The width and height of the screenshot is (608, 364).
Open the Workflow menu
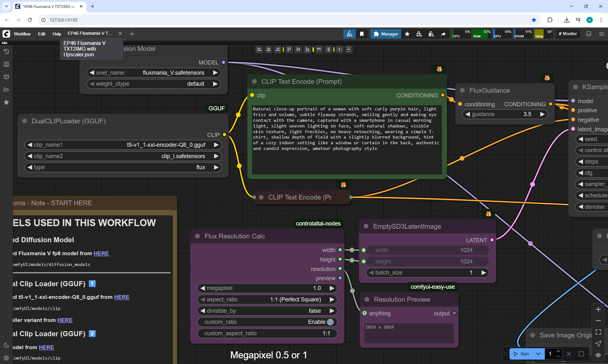(x=22, y=34)
